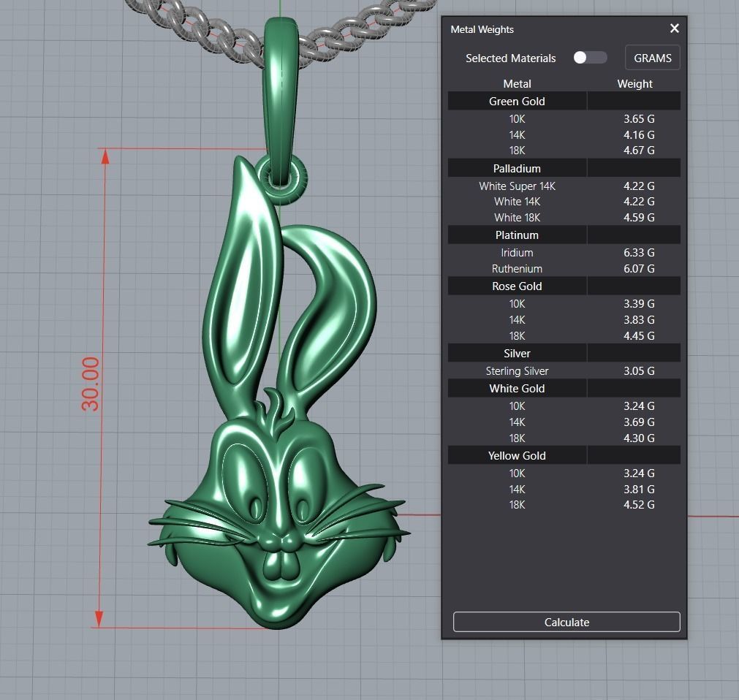The image size is (739, 700).
Task: Click the Metal Weights panel title
Action: click(482, 29)
